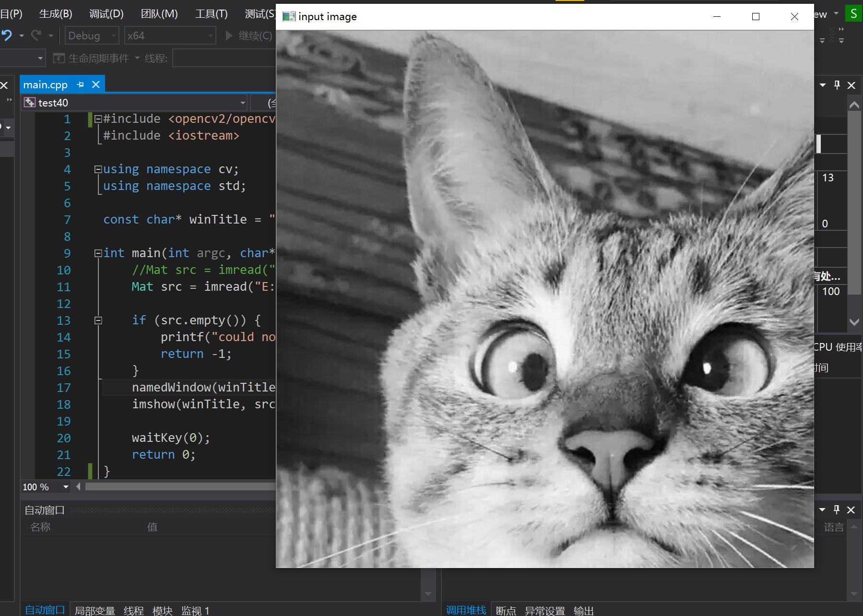Click the lifecycle events icon
Screen dimensions: 863x616
click(59, 59)
